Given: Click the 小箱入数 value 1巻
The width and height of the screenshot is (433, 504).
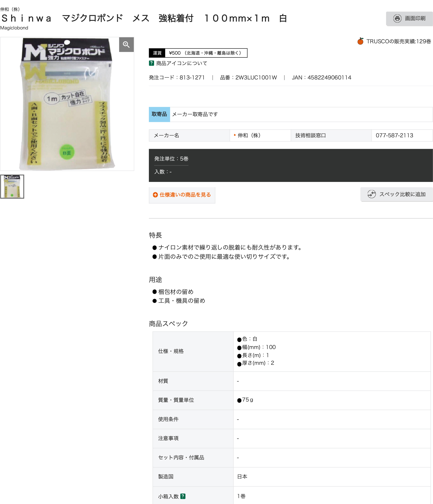Looking at the screenshot, I should [241, 496].
